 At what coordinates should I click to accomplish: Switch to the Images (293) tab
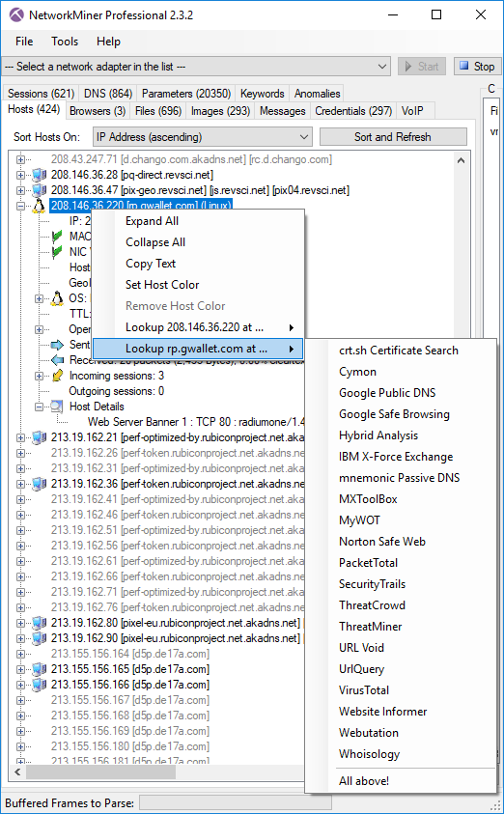(220, 111)
